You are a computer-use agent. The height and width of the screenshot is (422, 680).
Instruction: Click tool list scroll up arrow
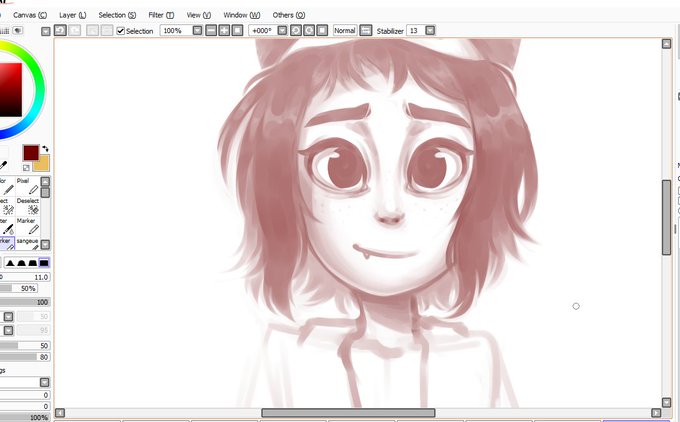tap(45, 181)
